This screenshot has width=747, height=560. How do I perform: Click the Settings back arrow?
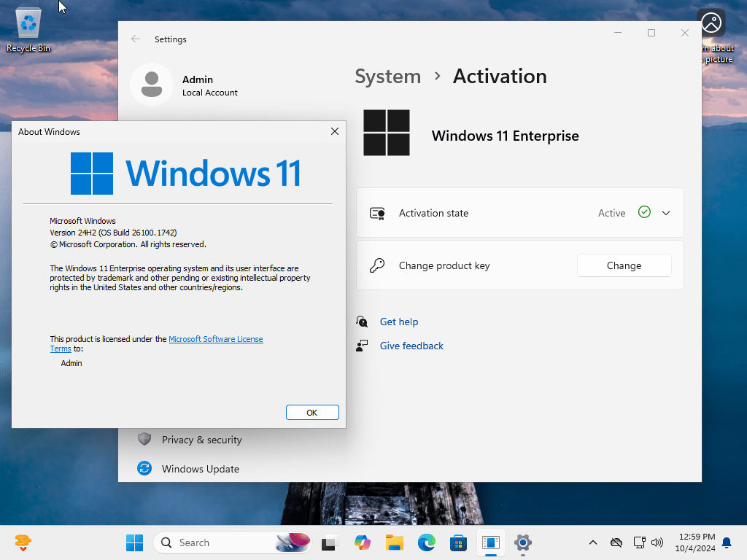[135, 39]
